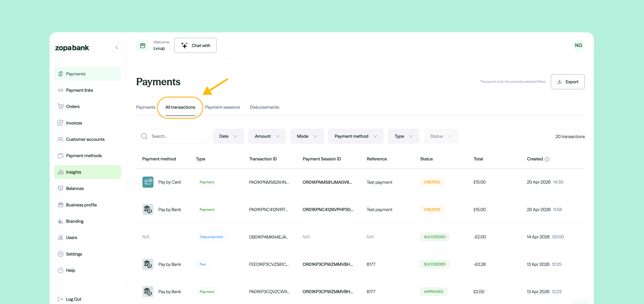Click the SUCCEEDED badge in Disbursement row
This screenshot has height=304, width=644.
point(435,237)
